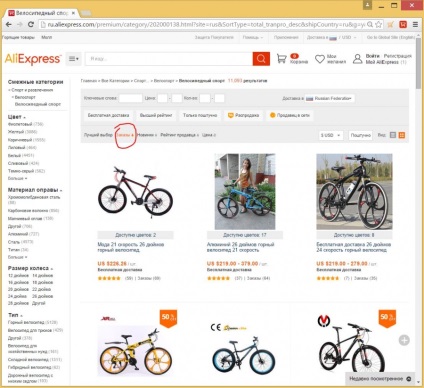Toggle Продавец в сети filter

290,115
